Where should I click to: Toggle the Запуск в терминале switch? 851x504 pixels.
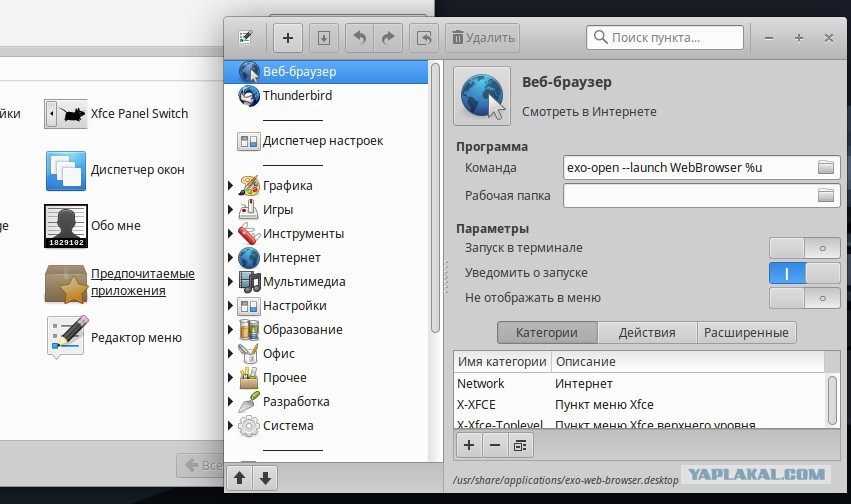pos(804,248)
